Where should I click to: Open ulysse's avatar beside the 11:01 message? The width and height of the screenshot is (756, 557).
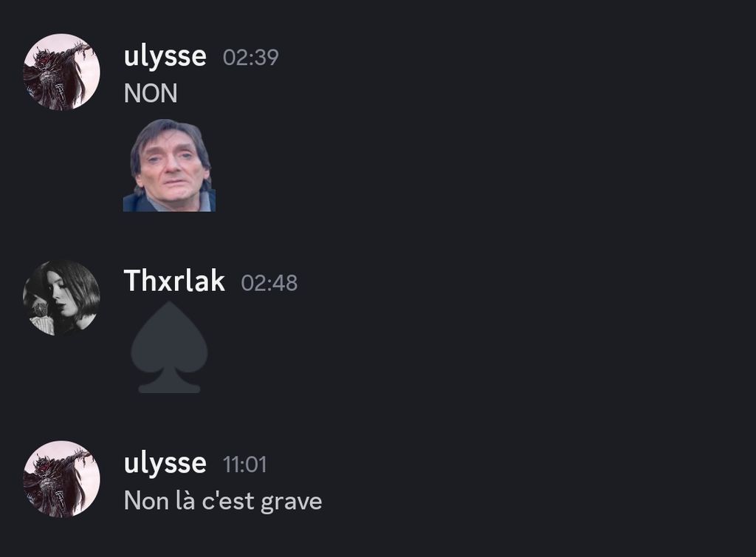62,479
